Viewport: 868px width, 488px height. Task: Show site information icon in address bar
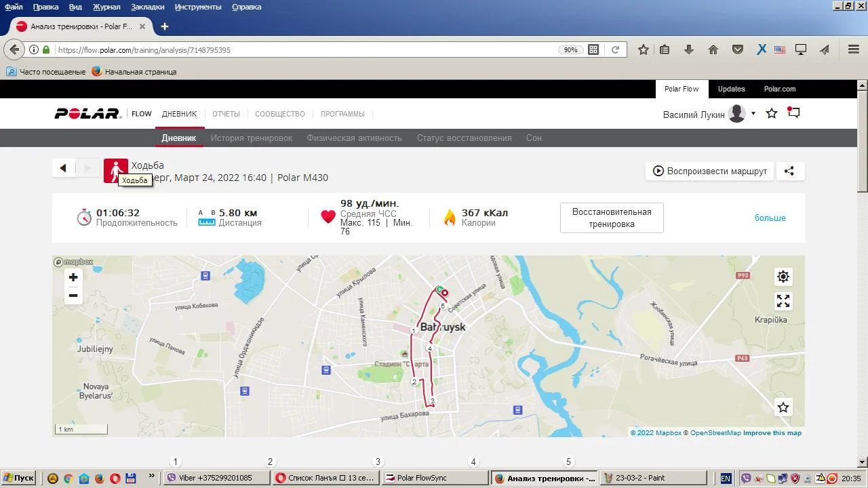pyautogui.click(x=33, y=49)
